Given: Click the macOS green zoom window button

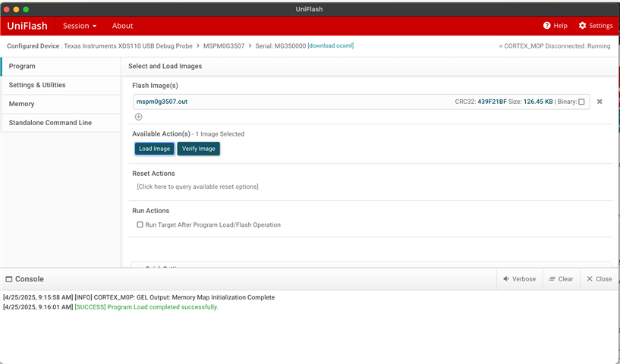Looking at the screenshot, I should coord(26,9).
